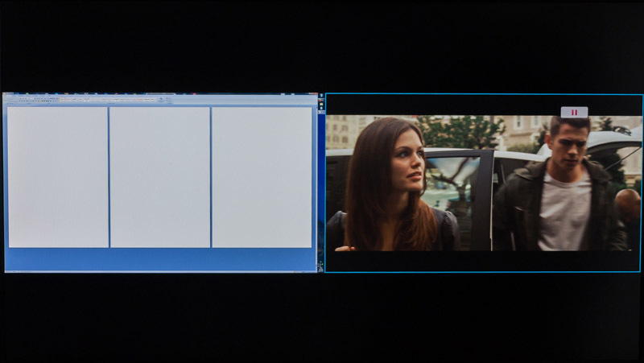The height and width of the screenshot is (363, 644).
Task: Click the first blank page in Word
Action: pos(58,177)
